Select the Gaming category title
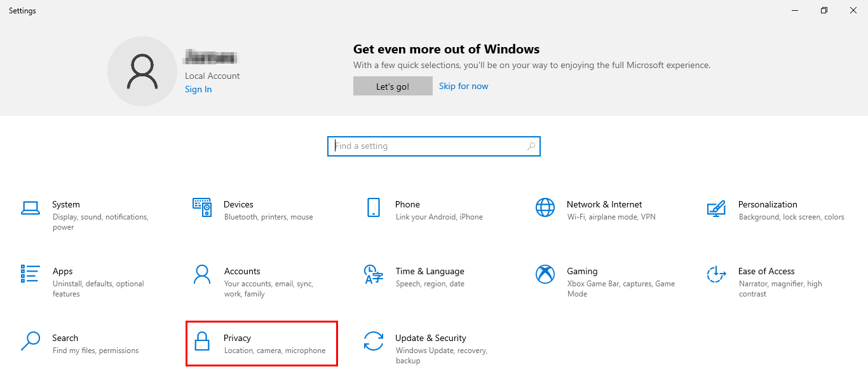 pyautogui.click(x=582, y=271)
